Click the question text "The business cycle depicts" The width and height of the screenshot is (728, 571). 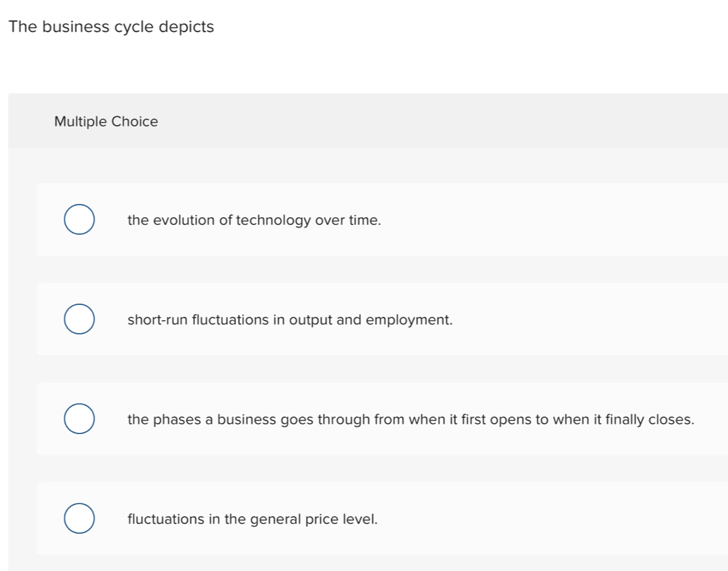[x=112, y=27]
